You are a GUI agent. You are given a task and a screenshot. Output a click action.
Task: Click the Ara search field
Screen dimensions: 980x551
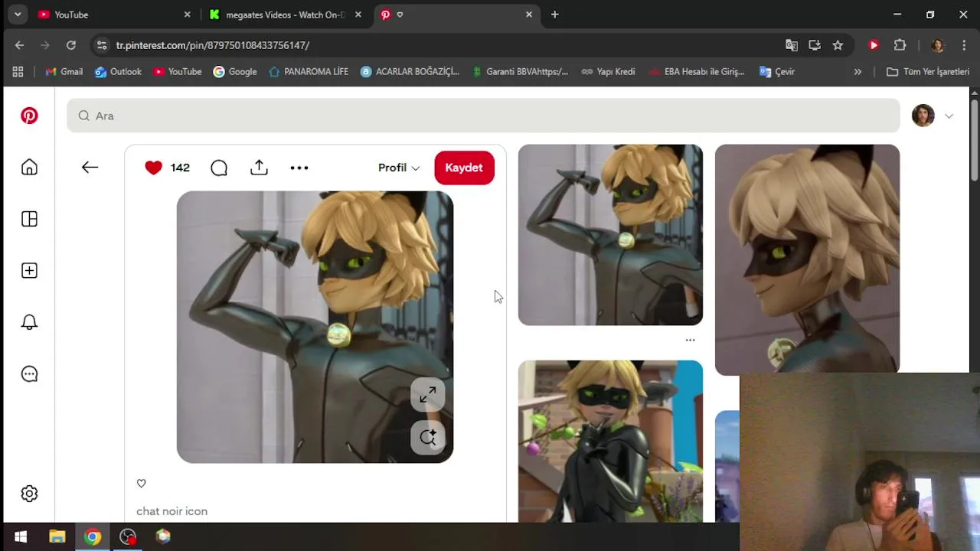click(483, 116)
